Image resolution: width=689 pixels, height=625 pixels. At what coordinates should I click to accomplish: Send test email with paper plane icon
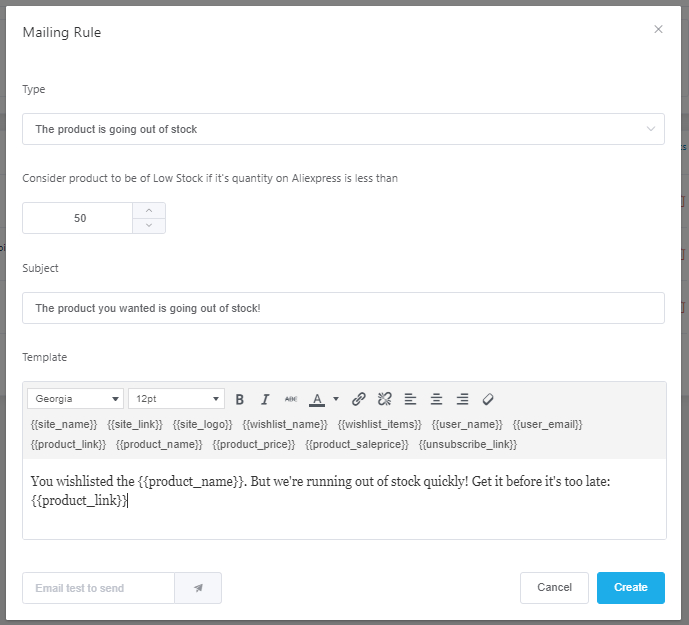click(x=198, y=588)
